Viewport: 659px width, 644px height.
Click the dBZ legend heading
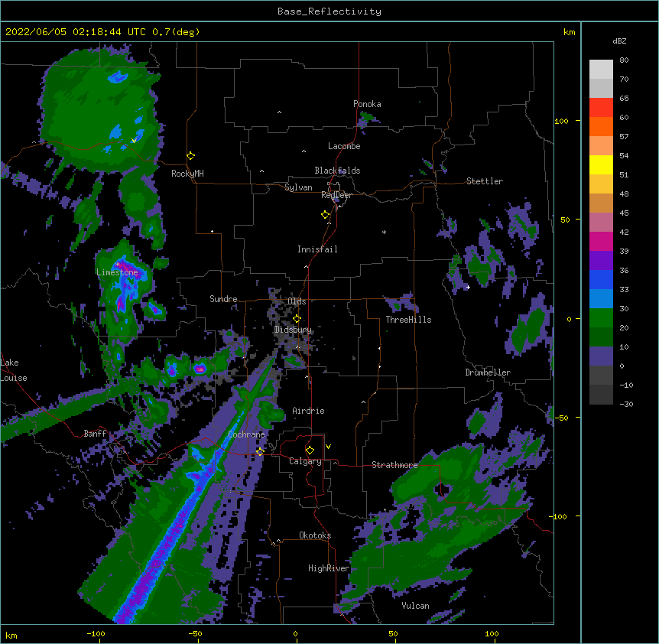pos(619,41)
